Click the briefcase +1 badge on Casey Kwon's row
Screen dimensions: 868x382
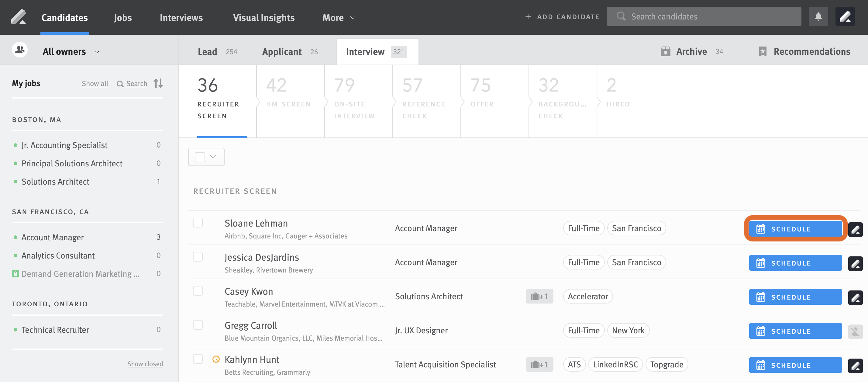coord(539,296)
